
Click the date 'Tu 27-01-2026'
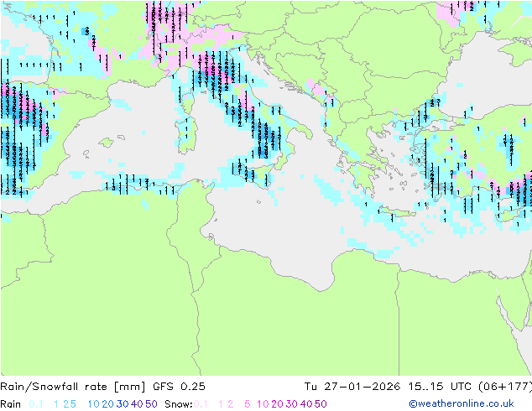coord(352,387)
